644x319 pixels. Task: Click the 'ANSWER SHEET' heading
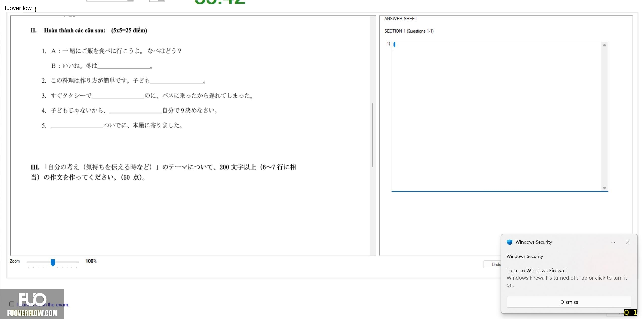[401, 19]
